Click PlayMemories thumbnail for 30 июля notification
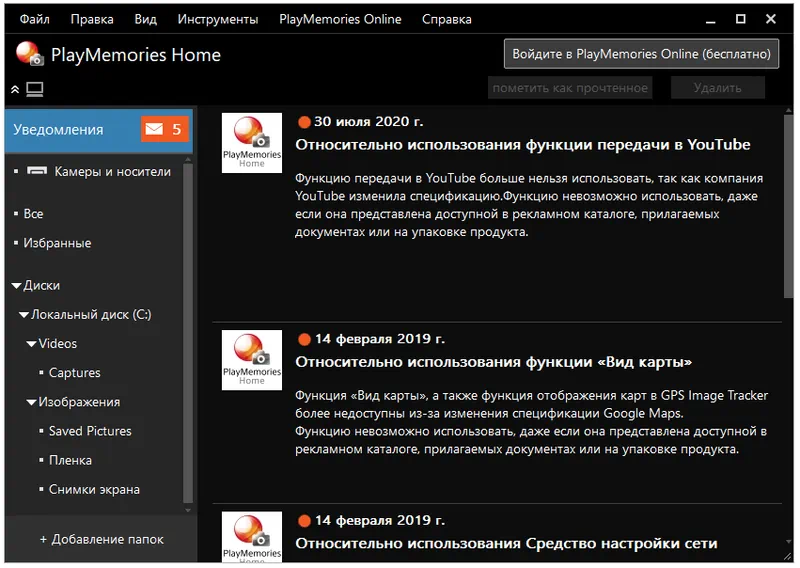The height and width of the screenshot is (568, 800). [252, 143]
